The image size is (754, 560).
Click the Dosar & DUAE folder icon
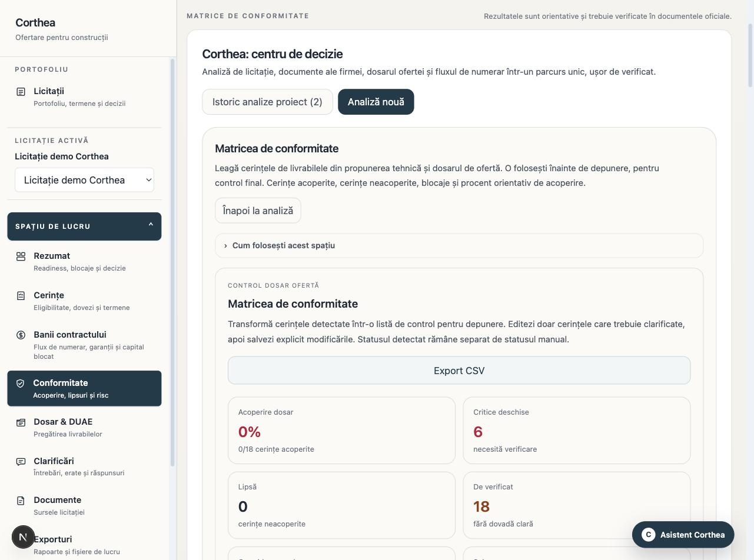[x=21, y=422]
